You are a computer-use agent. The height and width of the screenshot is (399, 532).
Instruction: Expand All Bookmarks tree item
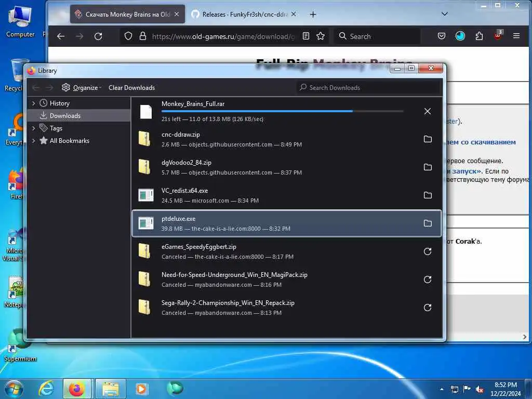33,141
